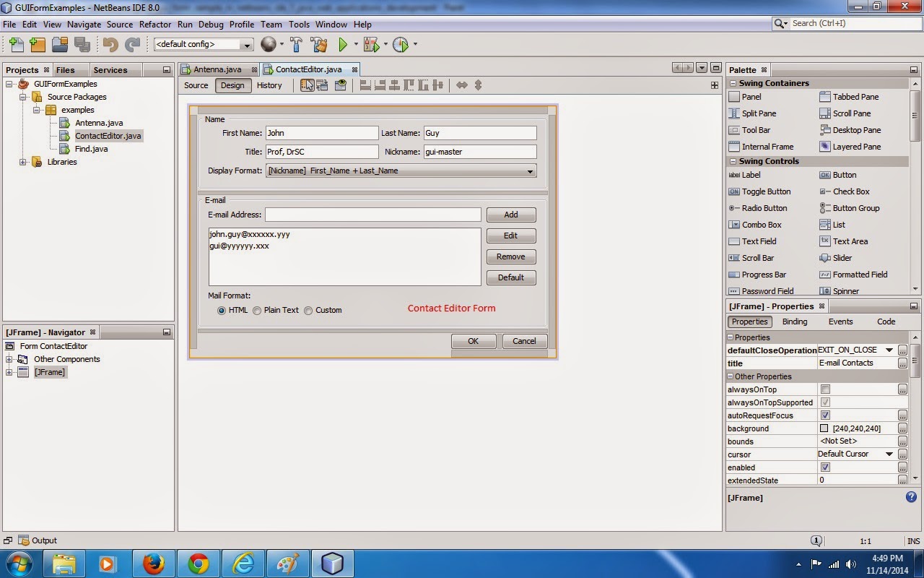Open the default config dropdown
924x578 pixels.
coord(248,44)
